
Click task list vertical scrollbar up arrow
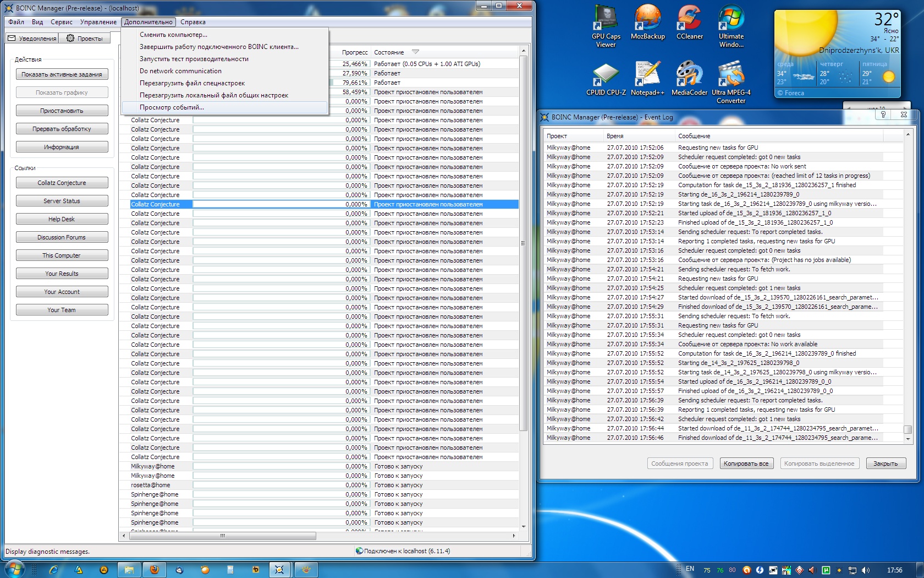pyautogui.click(x=523, y=51)
